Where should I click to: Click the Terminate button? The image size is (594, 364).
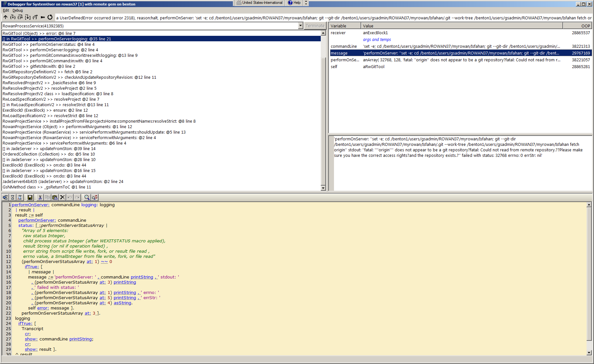[x=315, y=26]
